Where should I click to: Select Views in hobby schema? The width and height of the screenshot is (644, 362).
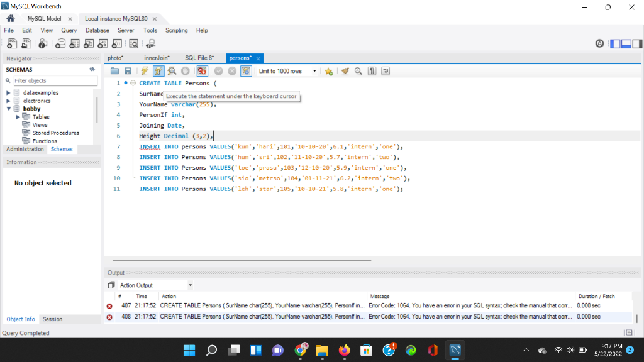(40, 125)
